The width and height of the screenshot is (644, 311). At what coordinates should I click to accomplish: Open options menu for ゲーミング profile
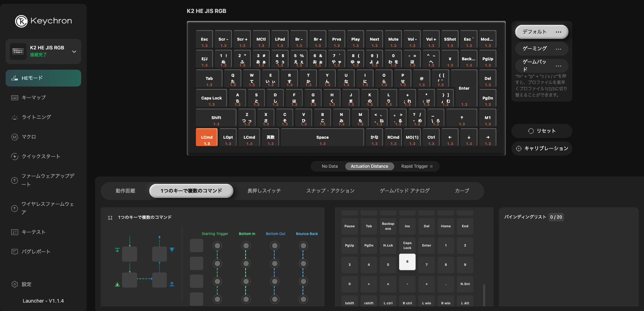[x=558, y=49]
